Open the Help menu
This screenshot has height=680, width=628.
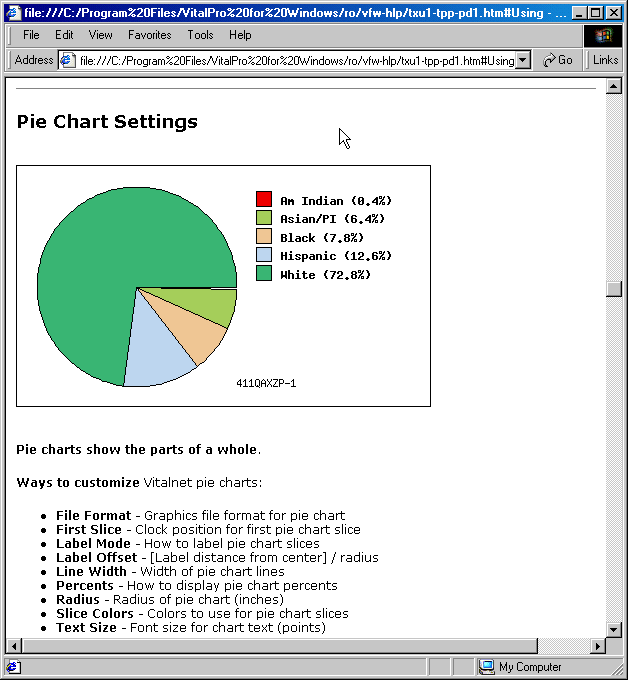pos(240,35)
